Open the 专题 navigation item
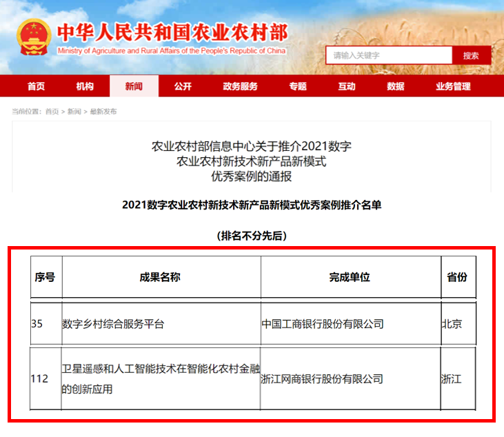Image resolution: width=504 pixels, height=437 pixels. point(298,86)
